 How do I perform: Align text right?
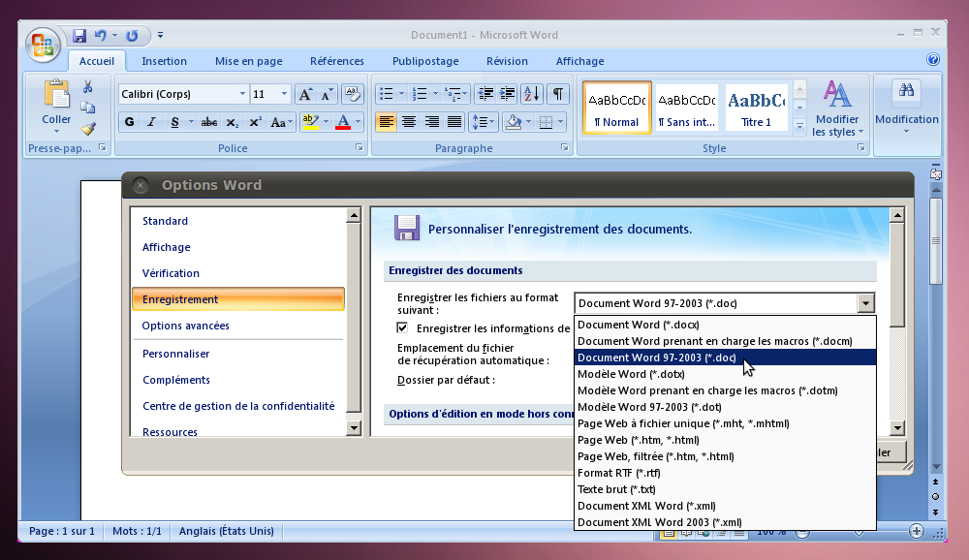tap(431, 122)
